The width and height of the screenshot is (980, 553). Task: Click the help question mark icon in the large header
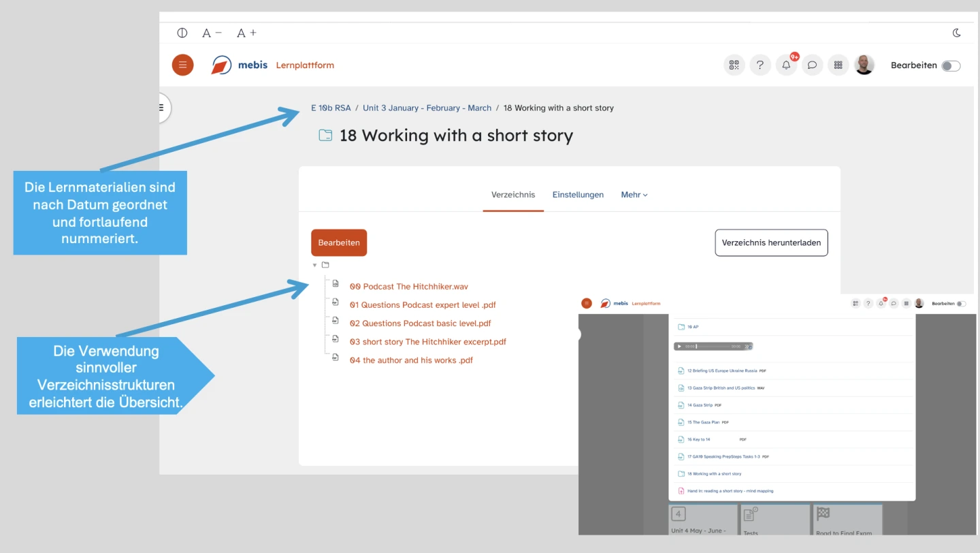coord(760,65)
